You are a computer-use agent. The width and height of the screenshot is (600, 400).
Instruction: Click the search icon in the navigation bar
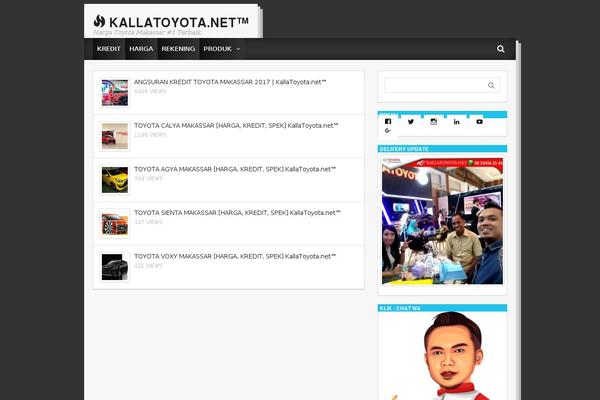[501, 49]
